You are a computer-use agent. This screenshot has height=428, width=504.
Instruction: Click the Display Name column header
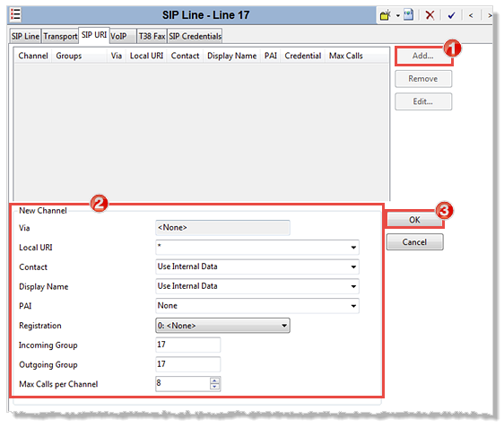pyautogui.click(x=231, y=56)
